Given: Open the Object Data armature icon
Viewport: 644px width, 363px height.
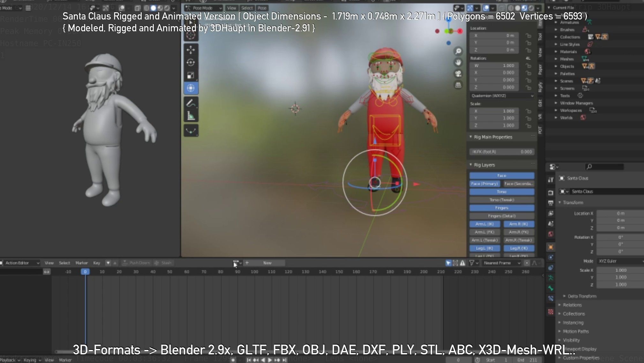Looking at the screenshot, I should (x=550, y=278).
